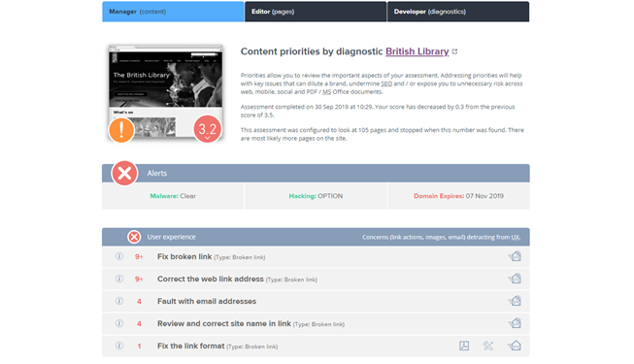Screen dimensions: 634x364
Task: Click the orange exclamation warning badge
Action: tap(121, 130)
